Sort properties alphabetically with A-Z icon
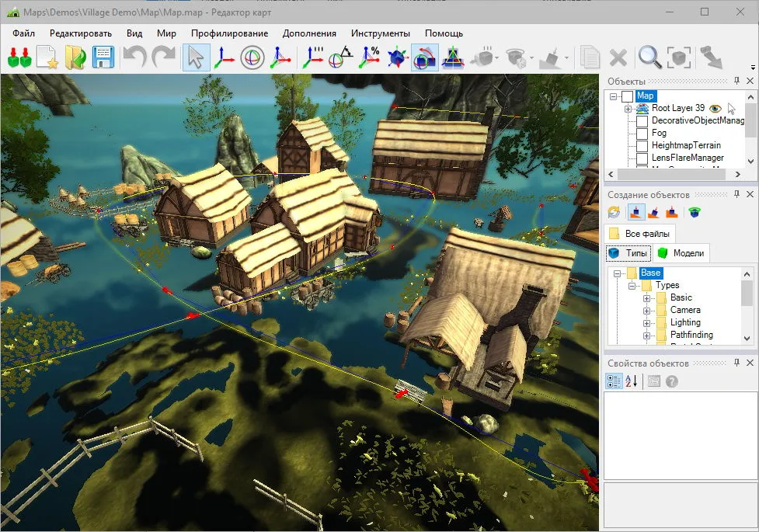Screen dimensions: 759x532 [x=632, y=381]
